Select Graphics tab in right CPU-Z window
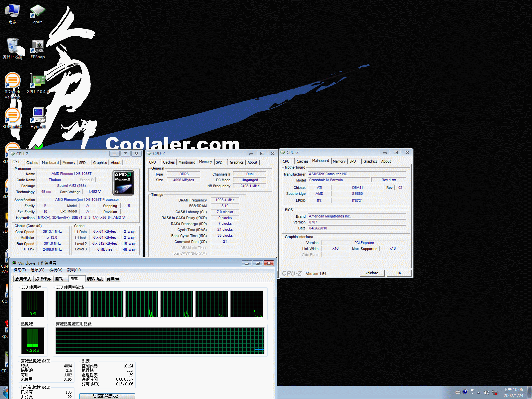Screen dimensions: 532x399 click(370, 161)
